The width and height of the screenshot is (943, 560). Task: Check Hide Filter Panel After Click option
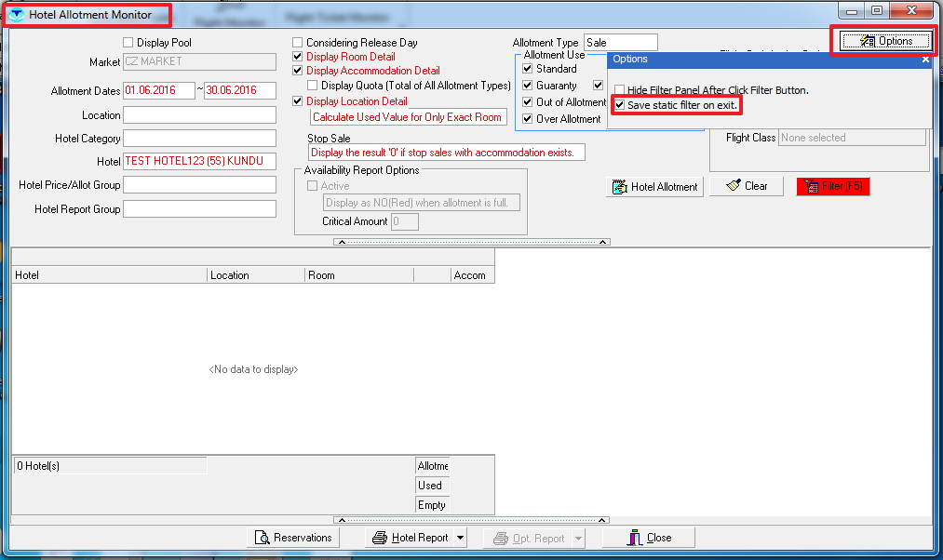[619, 90]
